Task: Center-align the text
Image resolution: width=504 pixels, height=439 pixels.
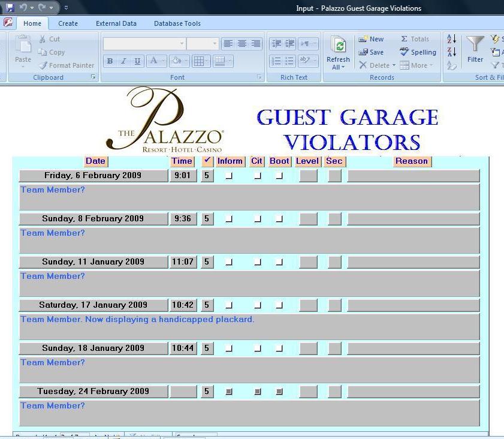Action: [x=242, y=43]
